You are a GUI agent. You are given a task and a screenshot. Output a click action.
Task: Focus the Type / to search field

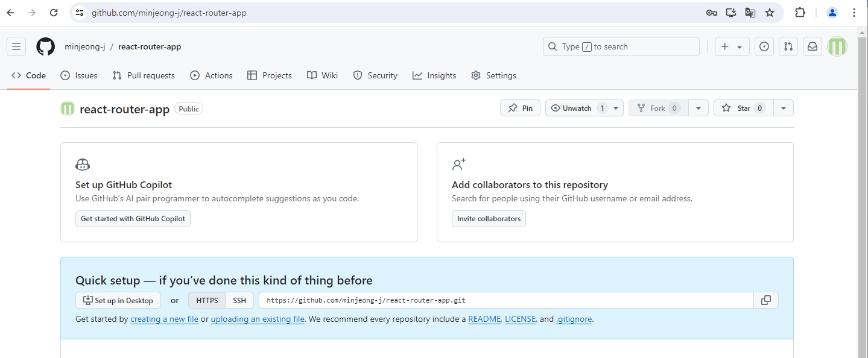point(621,46)
